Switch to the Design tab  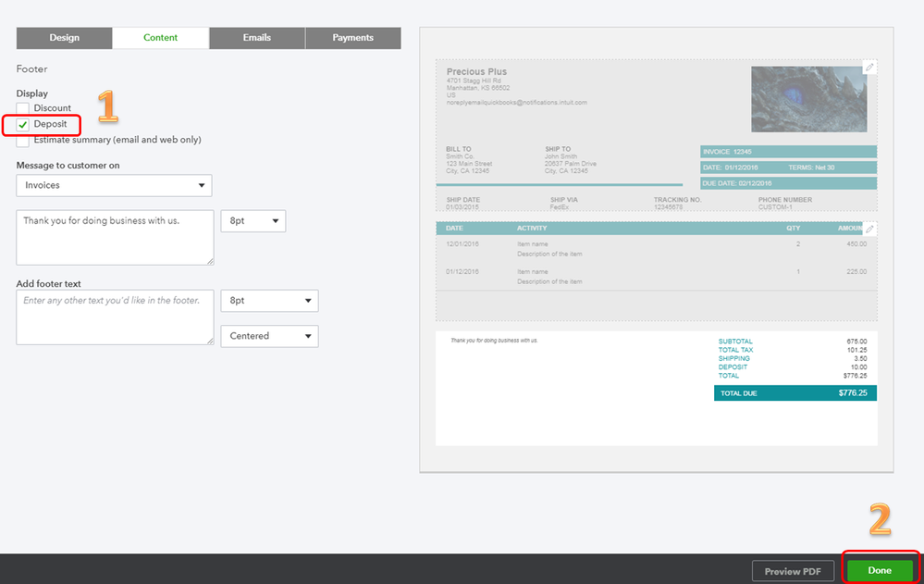coord(64,38)
